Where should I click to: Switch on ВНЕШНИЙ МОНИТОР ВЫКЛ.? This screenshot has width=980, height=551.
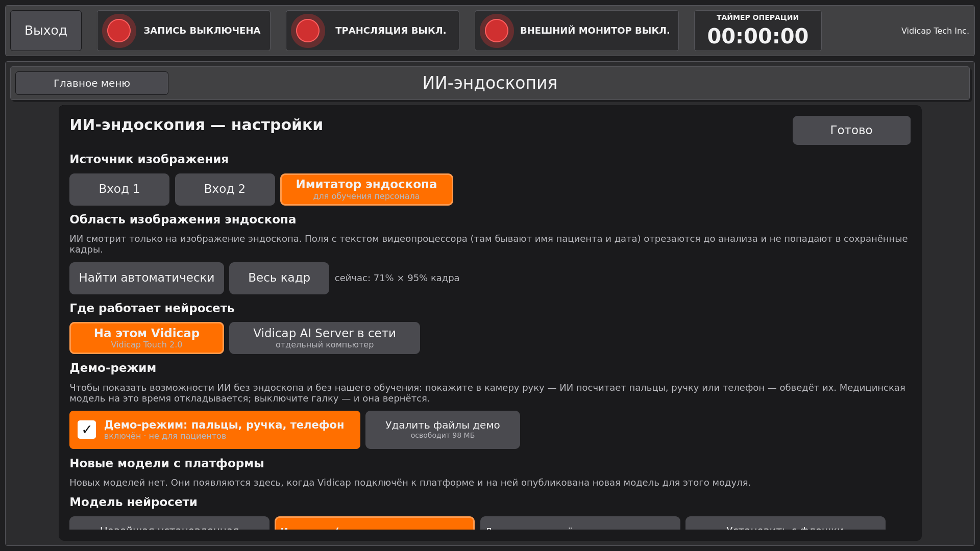[x=577, y=31]
